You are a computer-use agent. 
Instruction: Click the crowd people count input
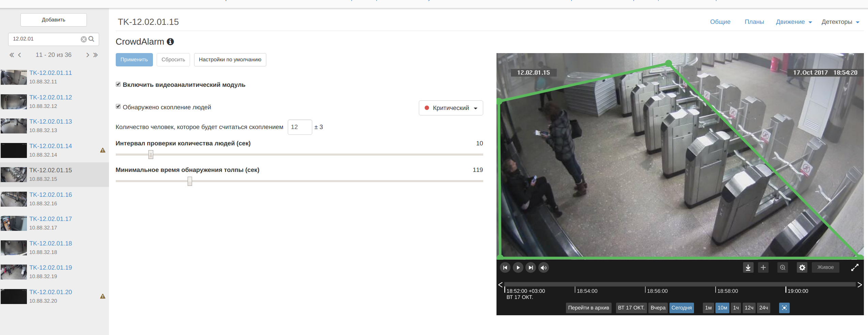pos(300,127)
